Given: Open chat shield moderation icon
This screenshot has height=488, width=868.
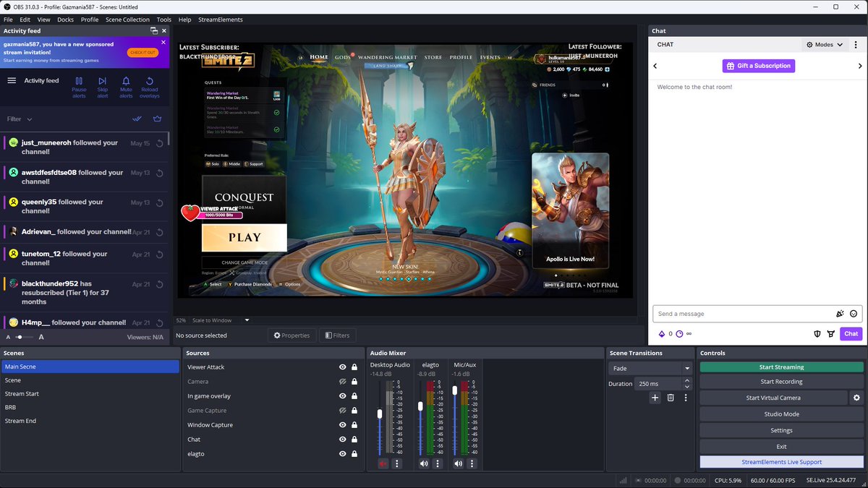Looking at the screenshot, I should tap(817, 334).
